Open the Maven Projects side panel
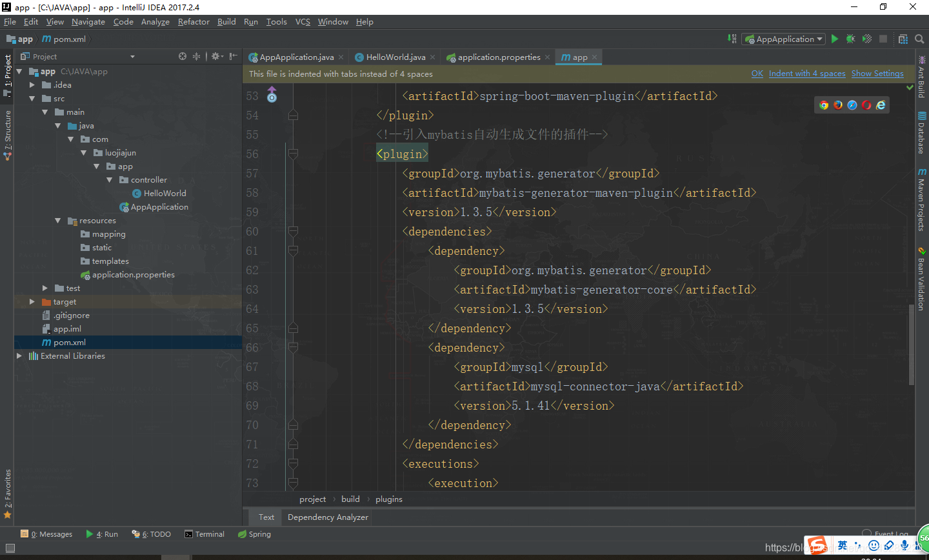Screen dimensions: 929x560 [x=922, y=200]
